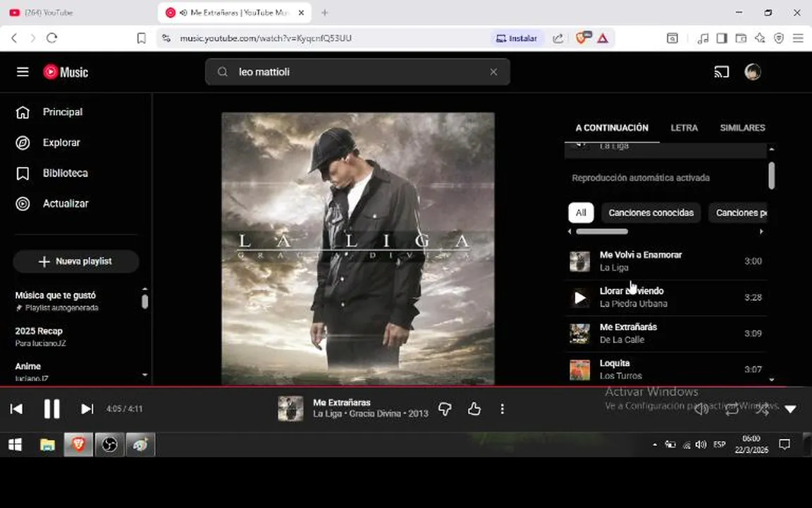Toggle the browser sidebar panel
This screenshot has height=508, width=812.
click(x=722, y=38)
